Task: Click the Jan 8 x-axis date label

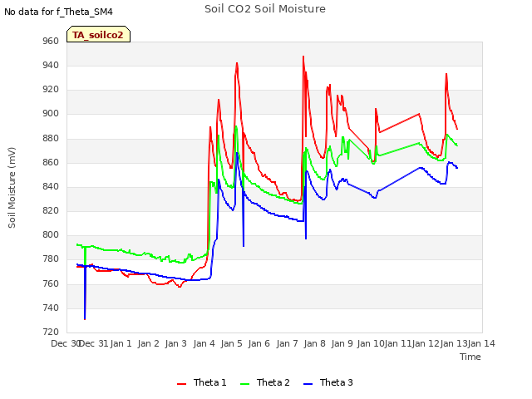Action: point(314,343)
